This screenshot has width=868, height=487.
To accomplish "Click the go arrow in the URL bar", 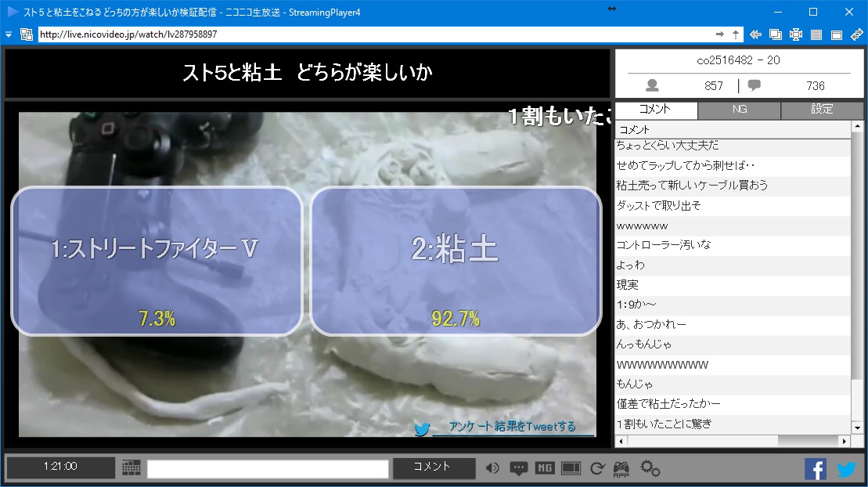I will [720, 34].
